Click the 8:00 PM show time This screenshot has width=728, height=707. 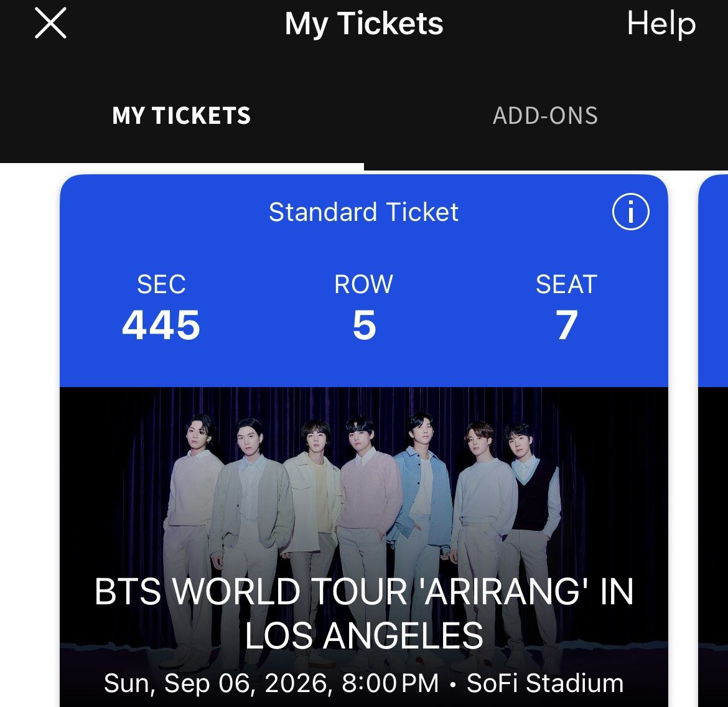pyautogui.click(x=390, y=683)
